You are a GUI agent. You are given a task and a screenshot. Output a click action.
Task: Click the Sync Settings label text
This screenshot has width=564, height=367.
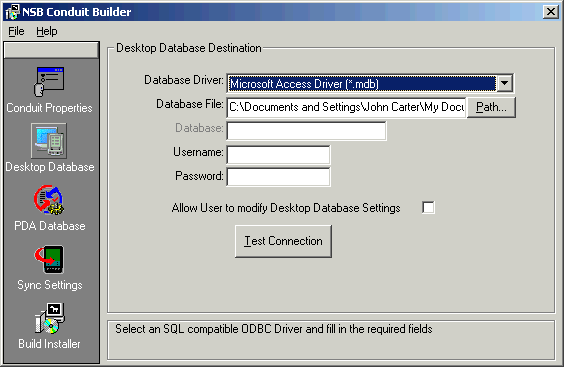click(50, 285)
